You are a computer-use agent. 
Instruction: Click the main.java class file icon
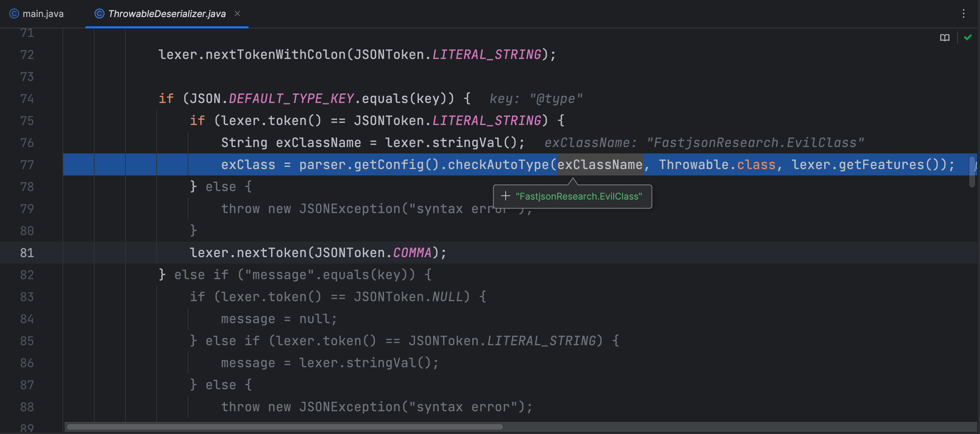[x=14, y=14]
